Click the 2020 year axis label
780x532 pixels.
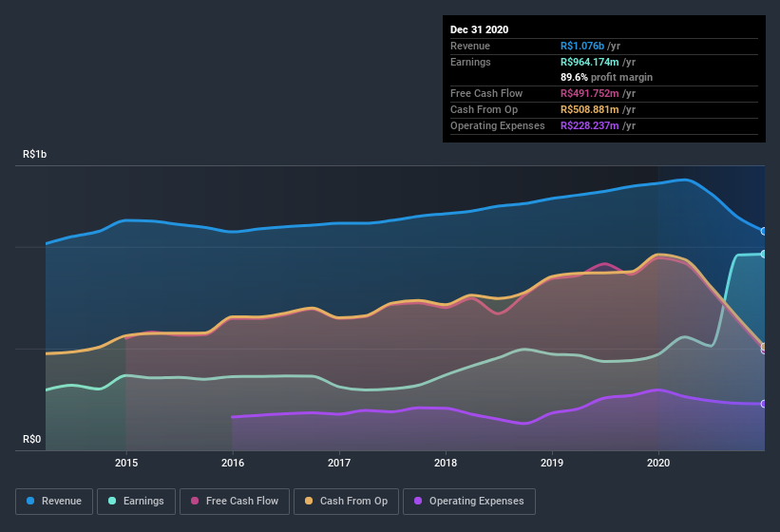pyautogui.click(x=657, y=463)
